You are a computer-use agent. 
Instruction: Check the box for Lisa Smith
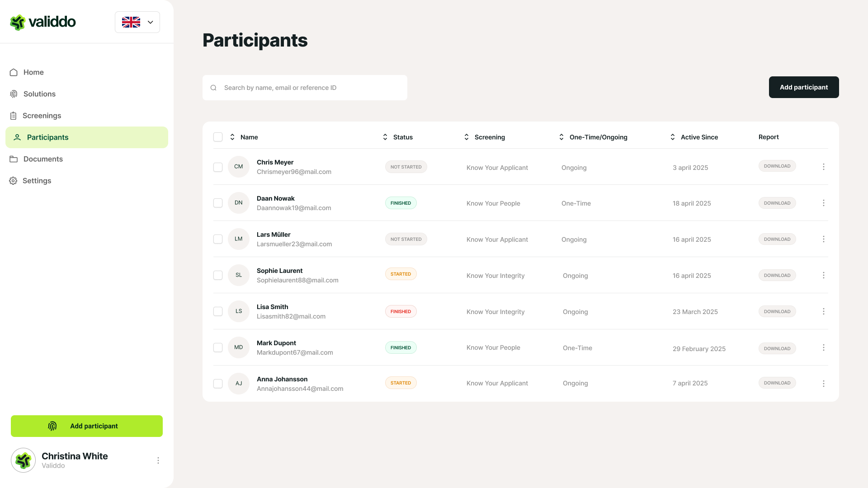[x=218, y=311]
